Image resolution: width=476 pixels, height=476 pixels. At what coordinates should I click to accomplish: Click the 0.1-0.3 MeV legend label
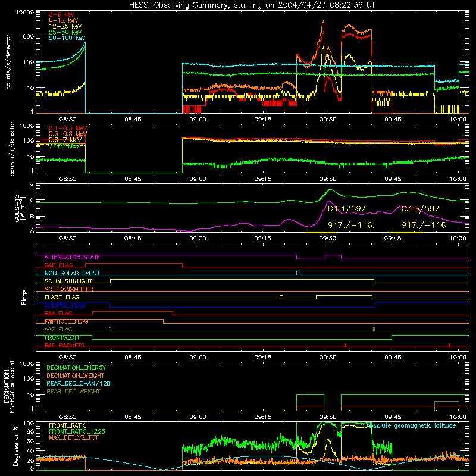click(x=68, y=128)
